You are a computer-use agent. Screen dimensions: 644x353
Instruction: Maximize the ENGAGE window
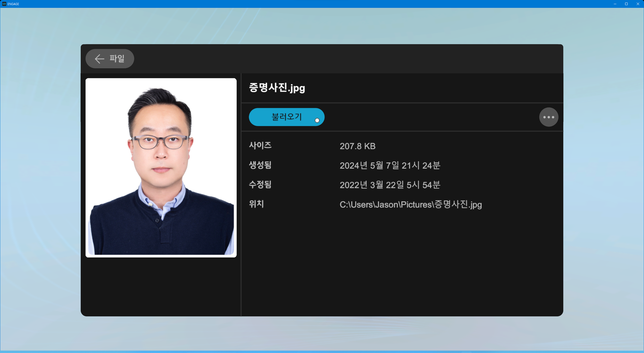pyautogui.click(x=626, y=4)
